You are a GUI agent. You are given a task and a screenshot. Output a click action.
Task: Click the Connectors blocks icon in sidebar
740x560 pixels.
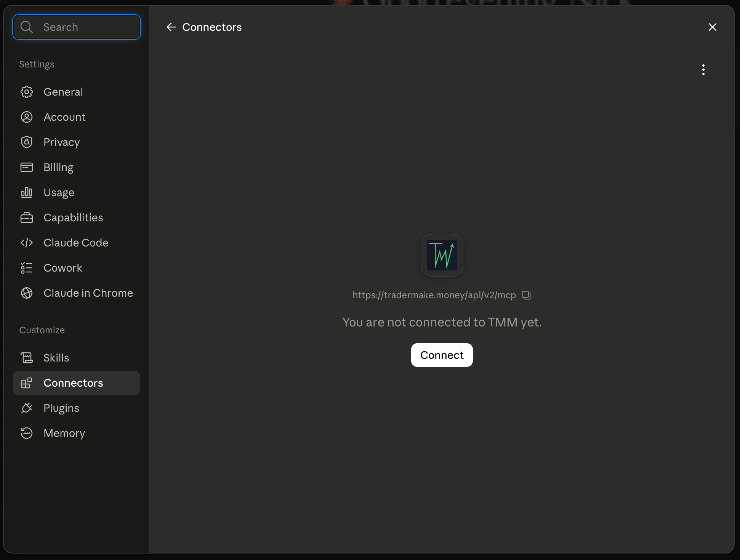(x=27, y=383)
